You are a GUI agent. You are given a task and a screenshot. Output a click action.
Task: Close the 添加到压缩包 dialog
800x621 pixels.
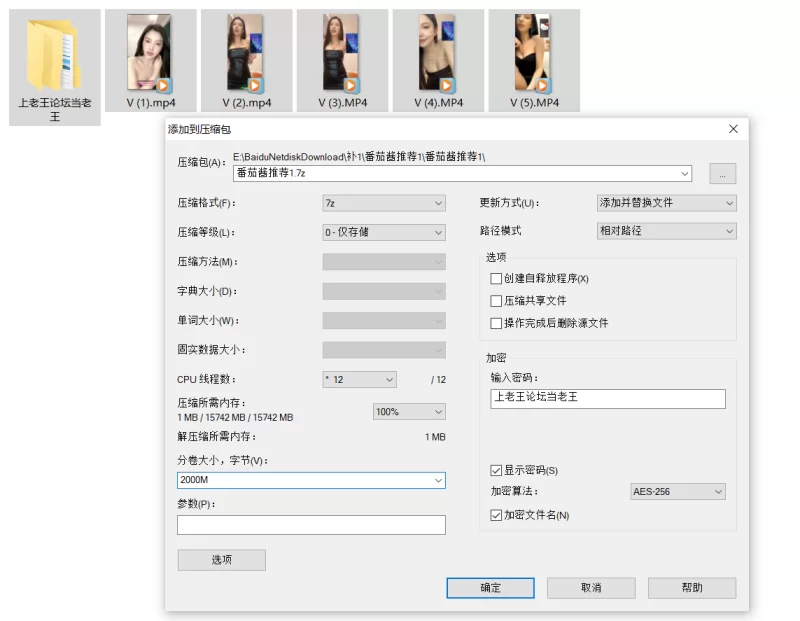[733, 129]
